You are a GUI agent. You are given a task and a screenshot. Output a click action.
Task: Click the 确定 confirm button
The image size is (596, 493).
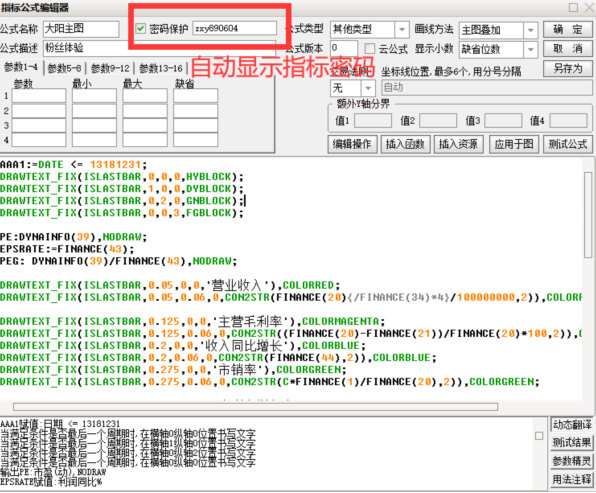coord(567,29)
